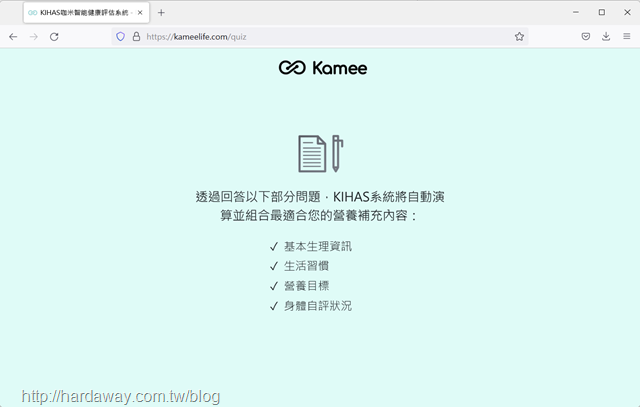
Task: Select the KIHAS health assessment tab
Action: tap(87, 13)
